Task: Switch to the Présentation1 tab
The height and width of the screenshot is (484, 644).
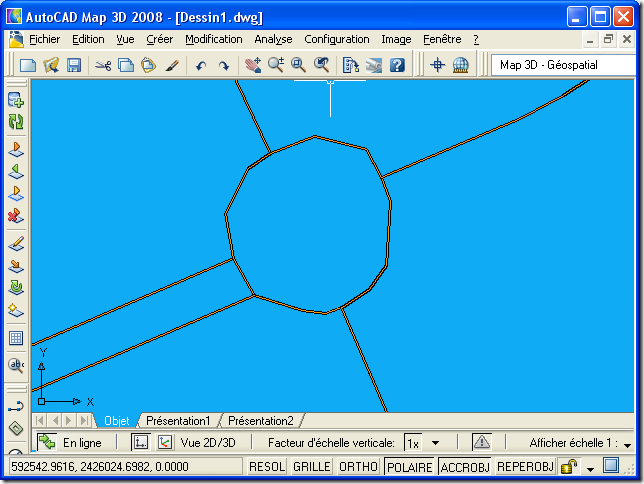Action: (x=178, y=421)
